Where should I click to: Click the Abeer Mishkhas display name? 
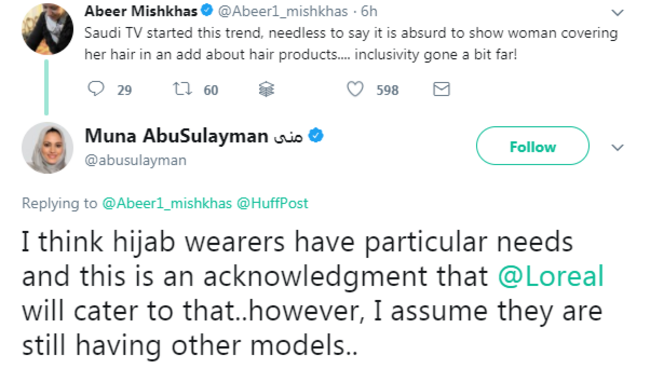[141, 11]
